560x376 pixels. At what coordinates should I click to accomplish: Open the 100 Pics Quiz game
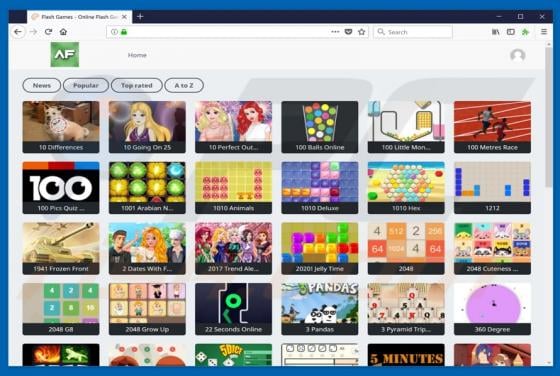coord(61,187)
